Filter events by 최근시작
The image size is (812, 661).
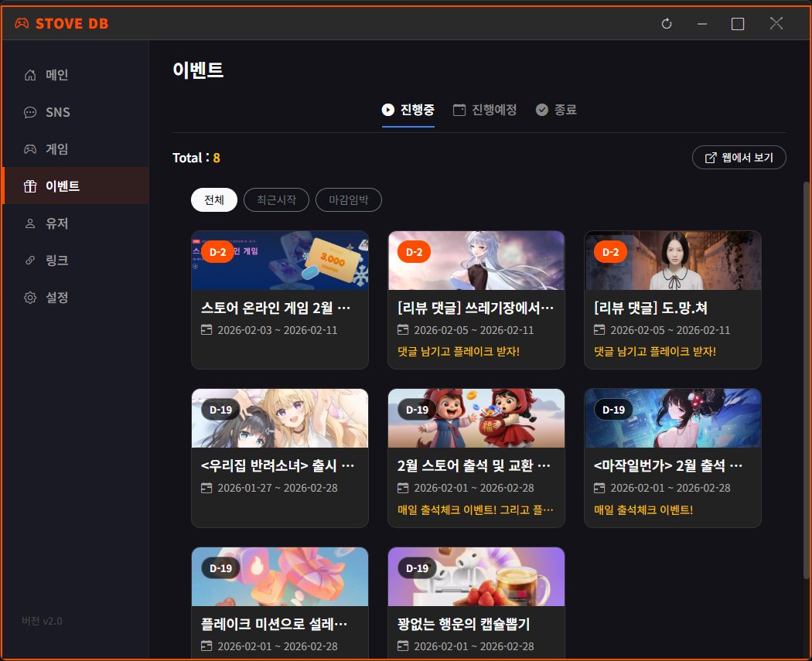276,200
